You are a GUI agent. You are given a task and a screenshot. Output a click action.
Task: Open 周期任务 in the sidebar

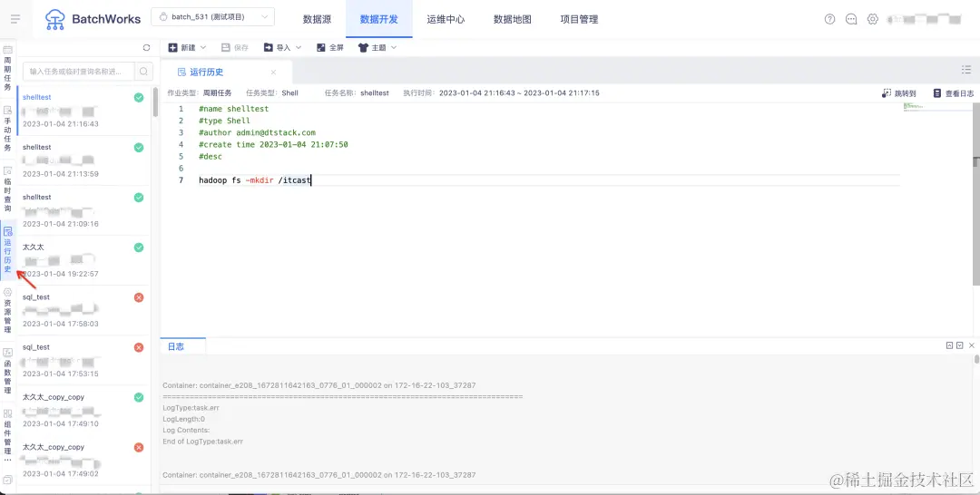[x=7, y=68]
